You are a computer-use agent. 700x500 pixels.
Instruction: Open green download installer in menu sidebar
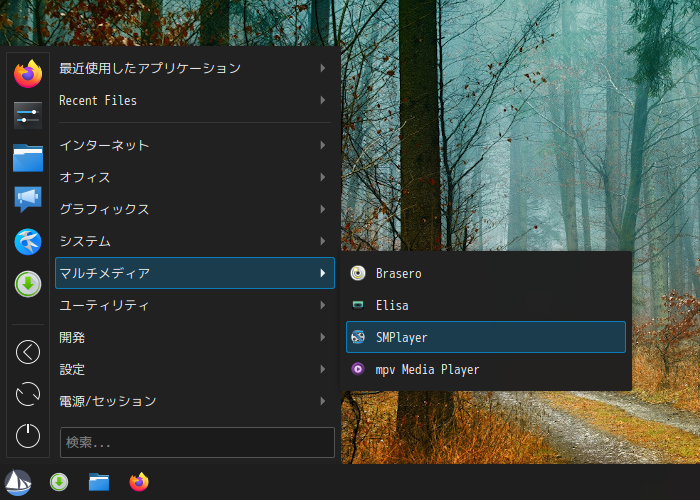click(x=28, y=284)
